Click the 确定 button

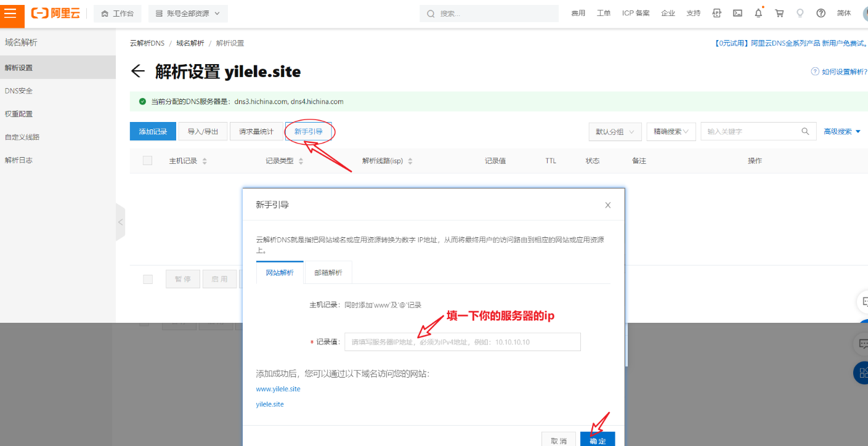pyautogui.click(x=598, y=440)
